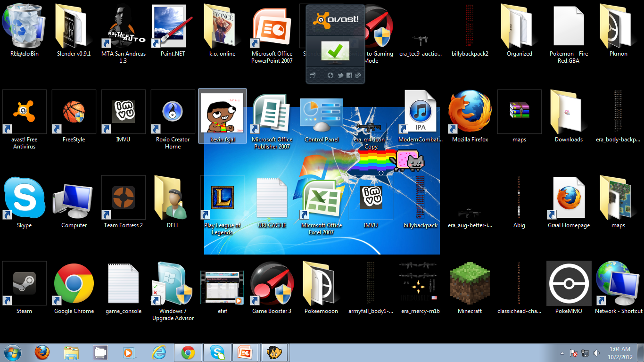Image resolution: width=644 pixels, height=362 pixels.
Task: Show hidden system tray icons
Action: click(x=562, y=353)
